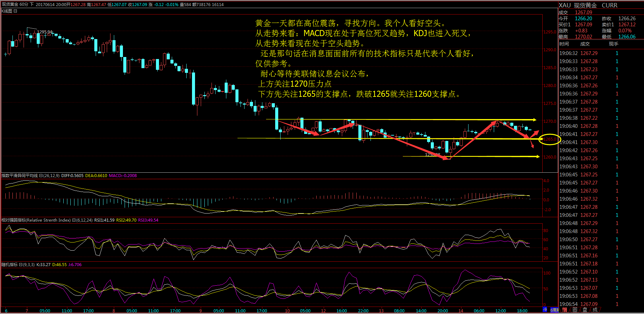
Task: Click the K线图 panel label
Action: tap(7, 11)
